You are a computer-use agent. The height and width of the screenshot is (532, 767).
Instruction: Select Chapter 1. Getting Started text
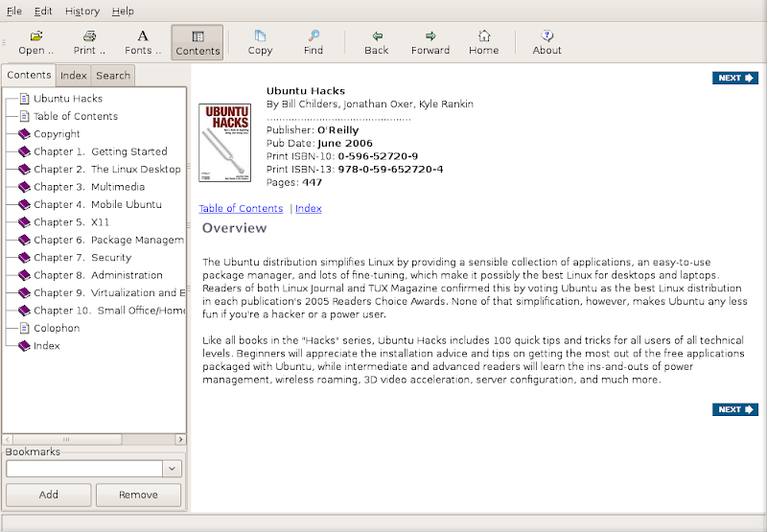click(101, 151)
